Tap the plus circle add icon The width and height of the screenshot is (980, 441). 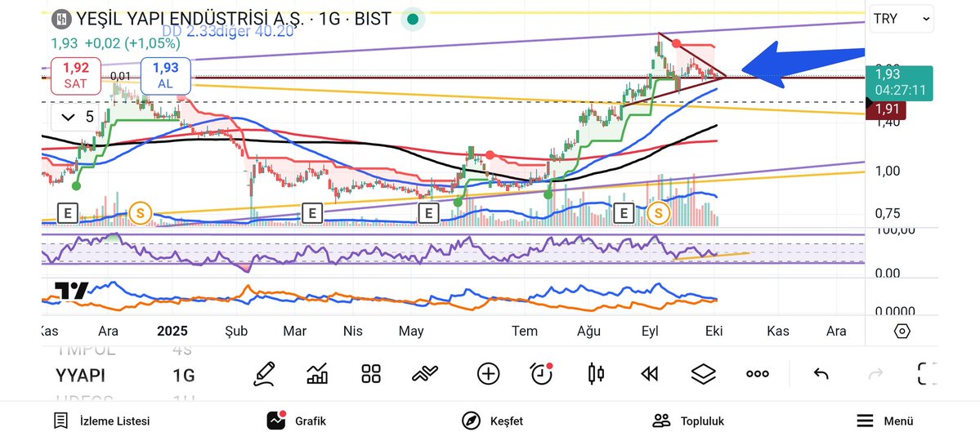tap(488, 374)
